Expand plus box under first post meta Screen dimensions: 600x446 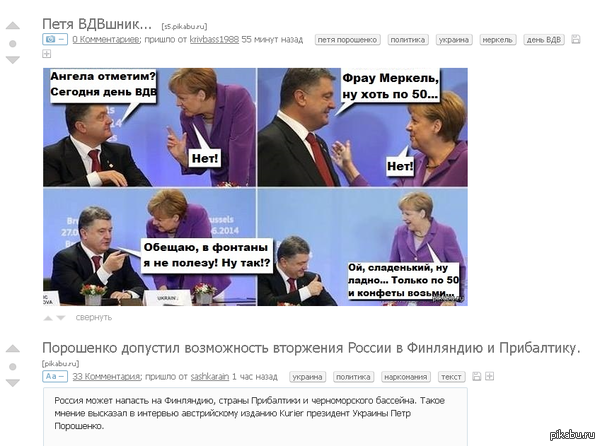[x=46, y=54]
